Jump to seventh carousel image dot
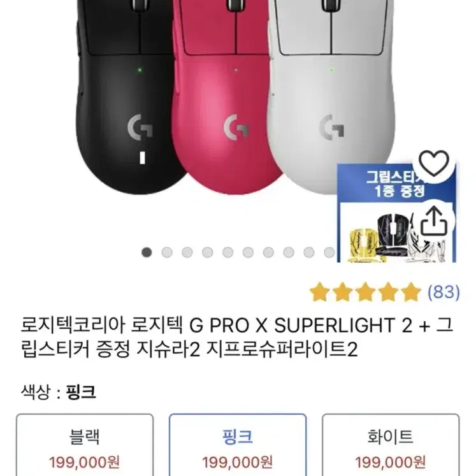This screenshot has width=476, height=476. (268, 252)
